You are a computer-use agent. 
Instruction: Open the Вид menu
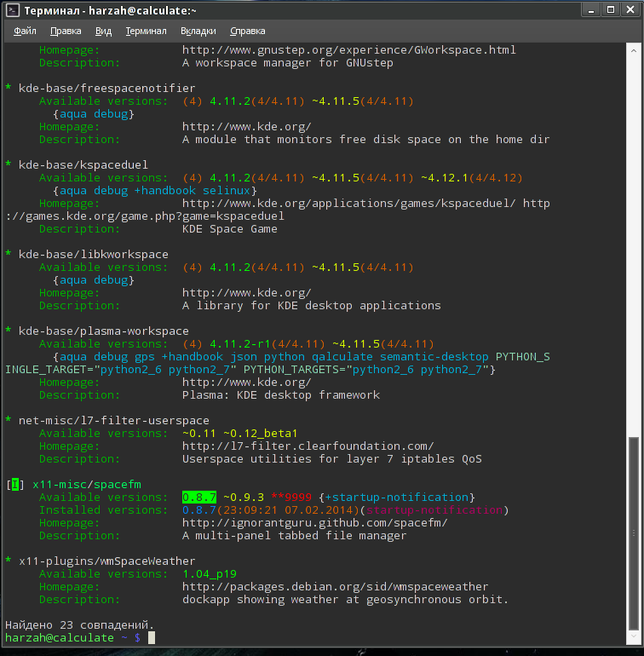click(x=103, y=31)
